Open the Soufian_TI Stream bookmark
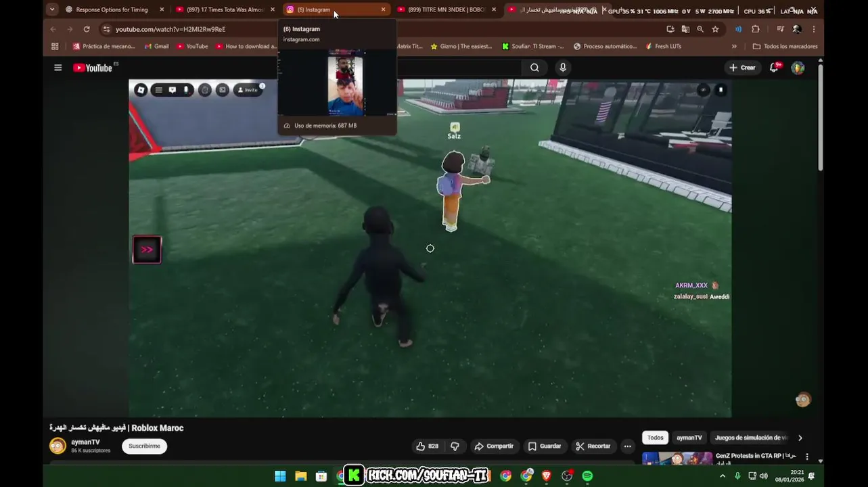The width and height of the screenshot is (868, 487). pos(532,47)
